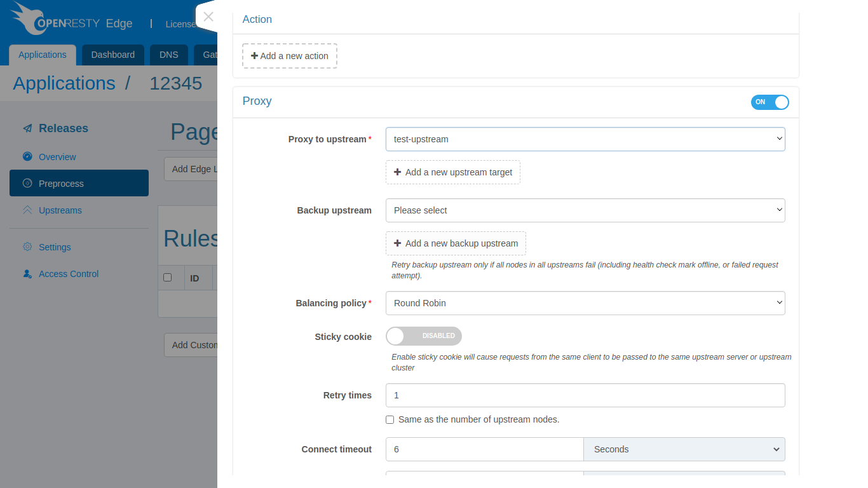The image size is (868, 488).
Task: Click the Action section heading
Action: [x=257, y=19]
